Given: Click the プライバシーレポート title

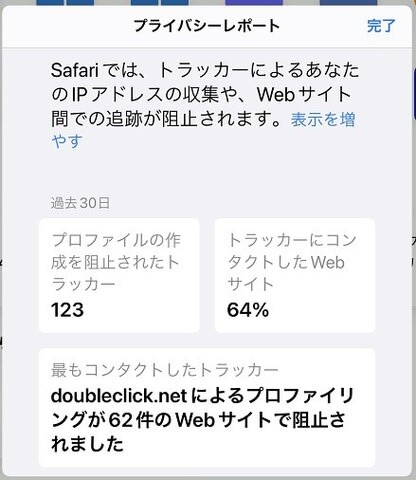Looking at the screenshot, I should click(x=207, y=26).
